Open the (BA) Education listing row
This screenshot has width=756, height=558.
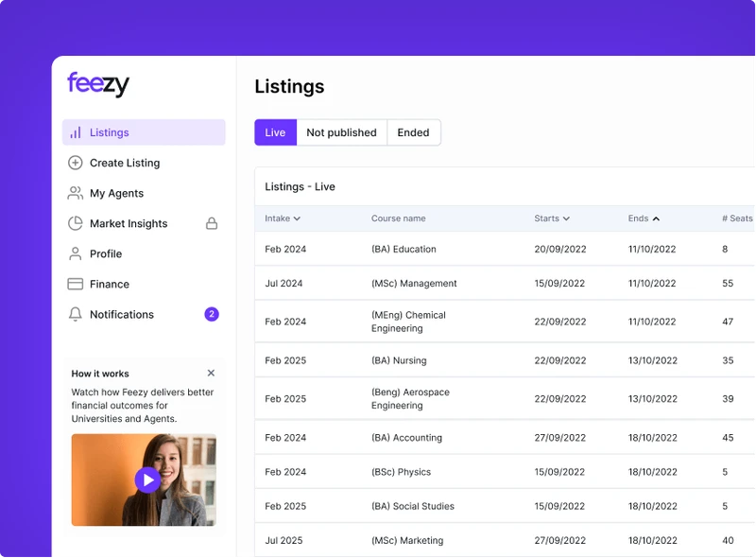click(404, 250)
